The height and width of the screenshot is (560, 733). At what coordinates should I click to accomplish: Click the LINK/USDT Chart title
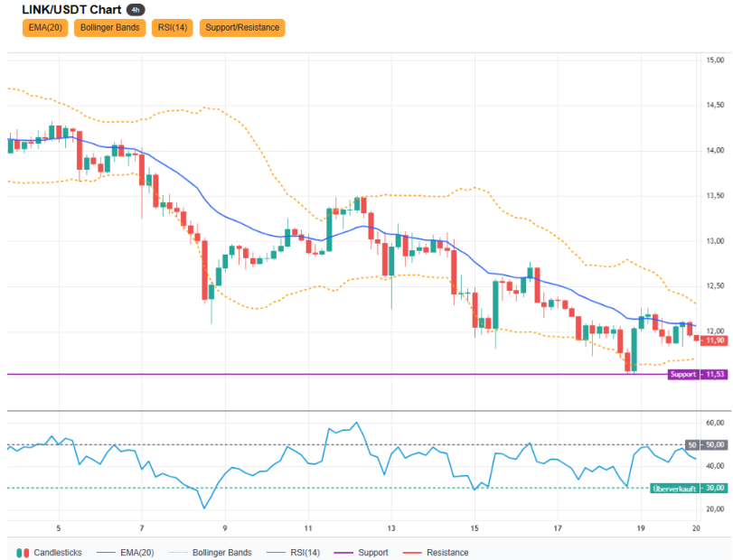point(71,10)
